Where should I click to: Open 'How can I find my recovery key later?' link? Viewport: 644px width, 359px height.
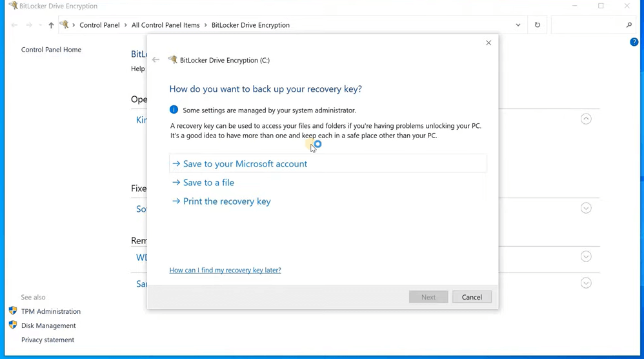click(225, 270)
